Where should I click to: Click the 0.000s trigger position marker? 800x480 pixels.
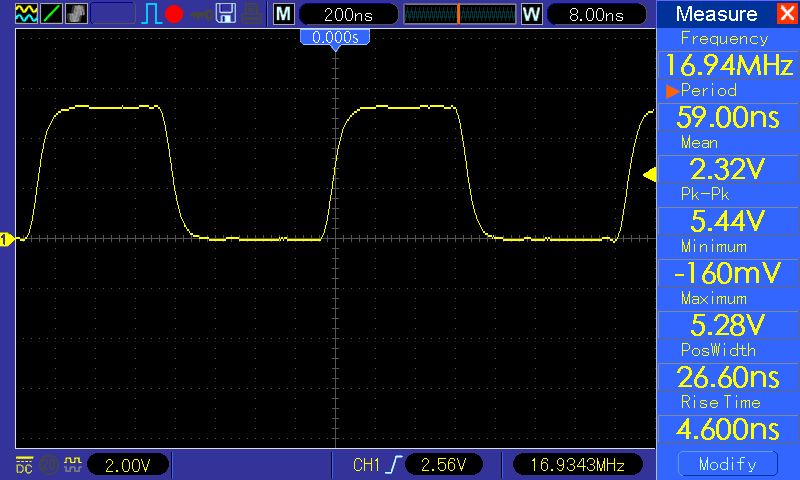(x=335, y=39)
